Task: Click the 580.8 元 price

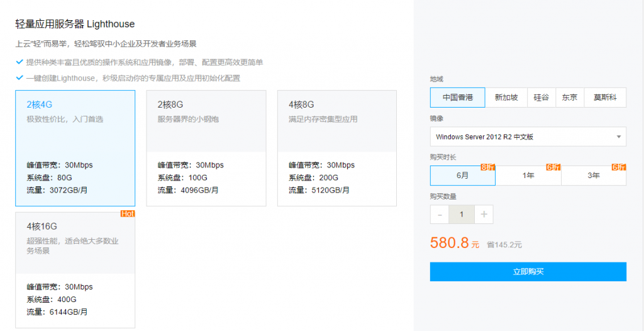Action: [455, 243]
